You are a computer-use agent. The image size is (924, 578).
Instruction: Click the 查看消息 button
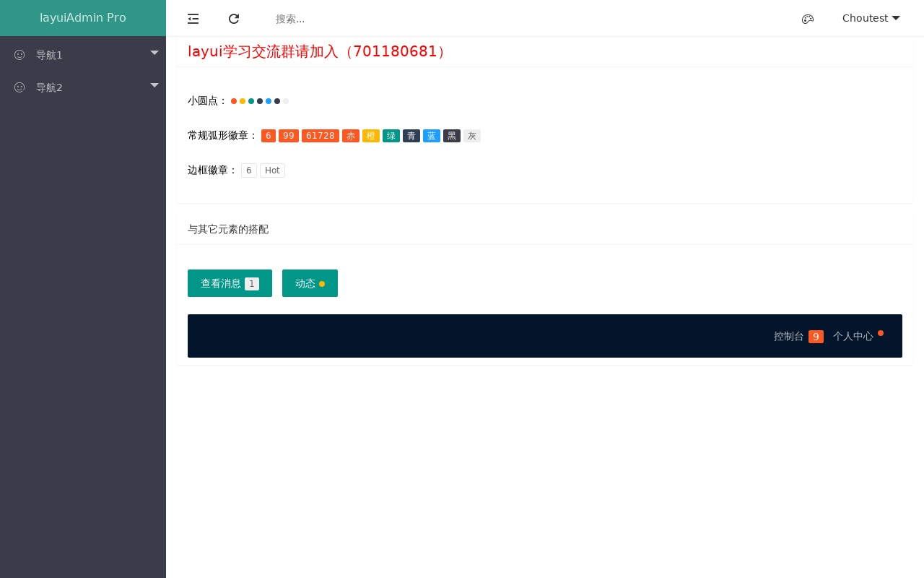pos(230,283)
